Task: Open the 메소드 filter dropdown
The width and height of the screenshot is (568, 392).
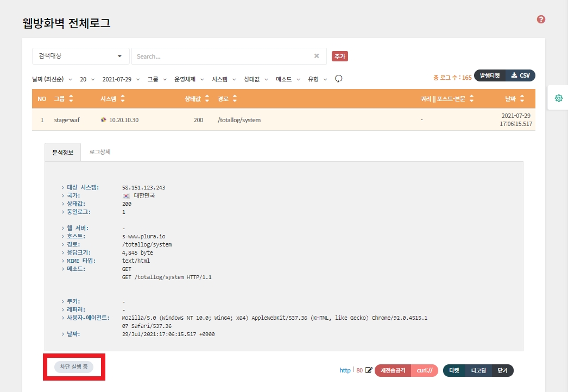Action: 287,79
